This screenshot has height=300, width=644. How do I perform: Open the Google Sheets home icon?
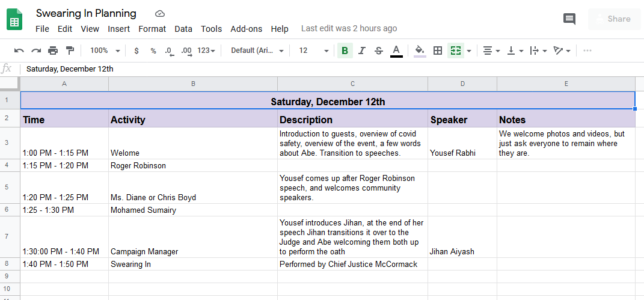[14, 19]
